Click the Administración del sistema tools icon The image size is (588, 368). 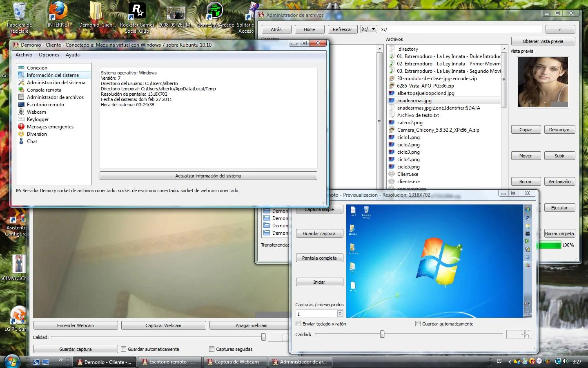[21, 83]
